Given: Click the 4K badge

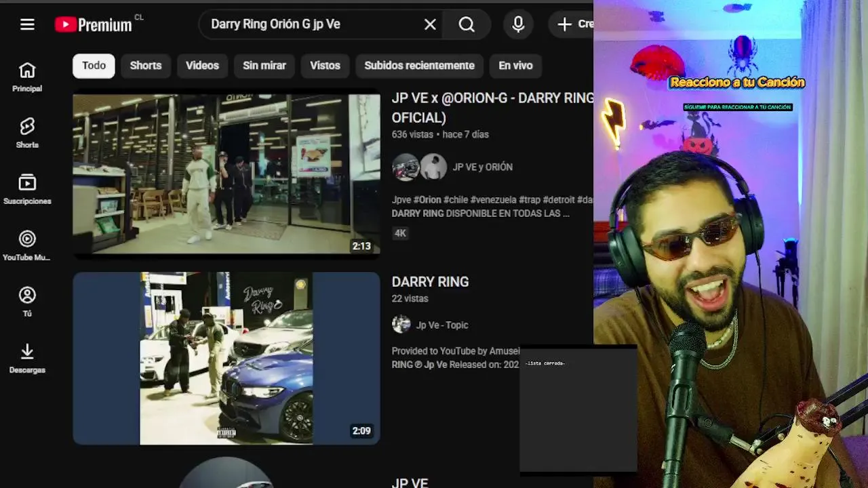Looking at the screenshot, I should 401,233.
